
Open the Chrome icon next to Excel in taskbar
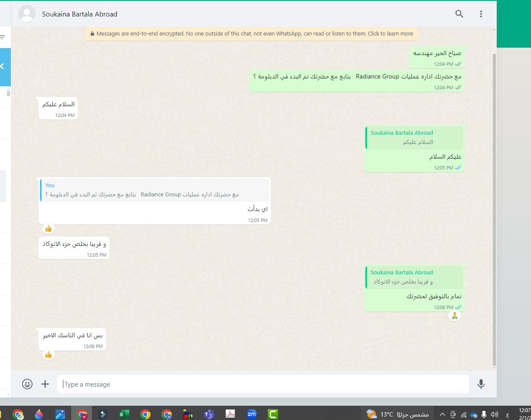[x=145, y=414]
